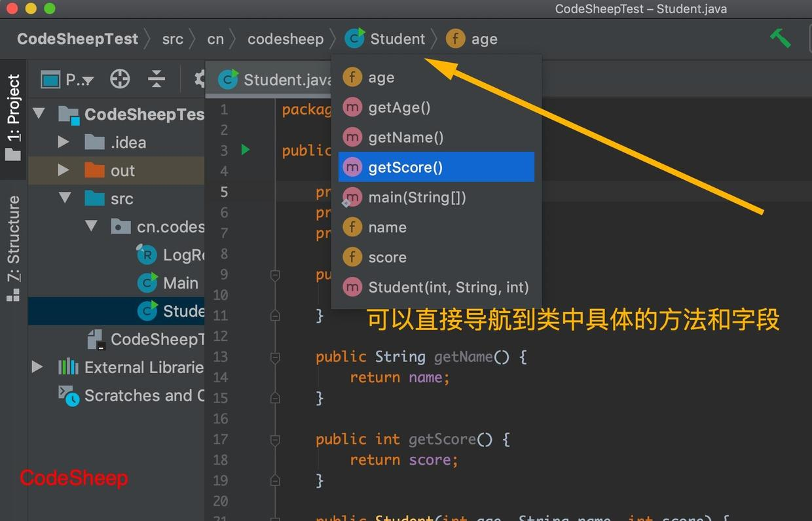Select score field in the popup list
This screenshot has width=812, height=521.
pos(436,257)
